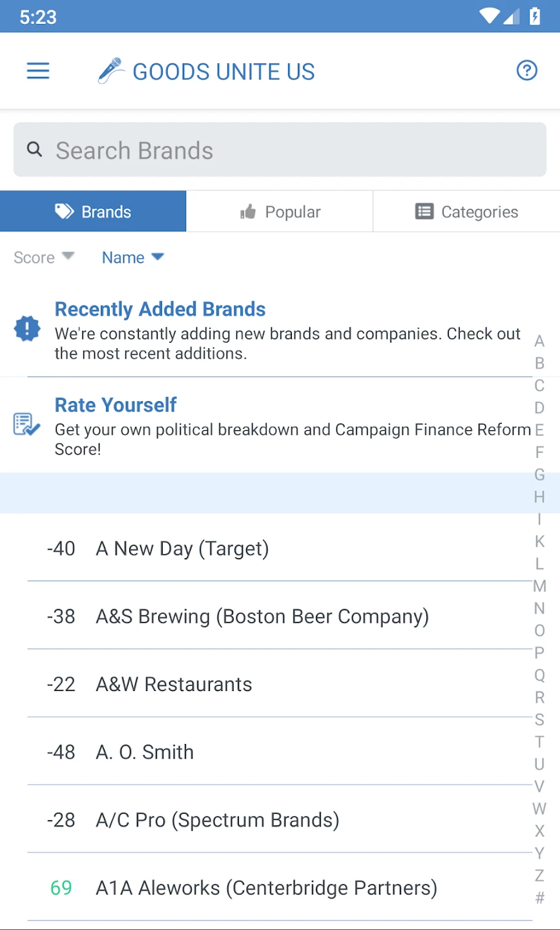Open the Recently Added Brands link

tap(160, 309)
